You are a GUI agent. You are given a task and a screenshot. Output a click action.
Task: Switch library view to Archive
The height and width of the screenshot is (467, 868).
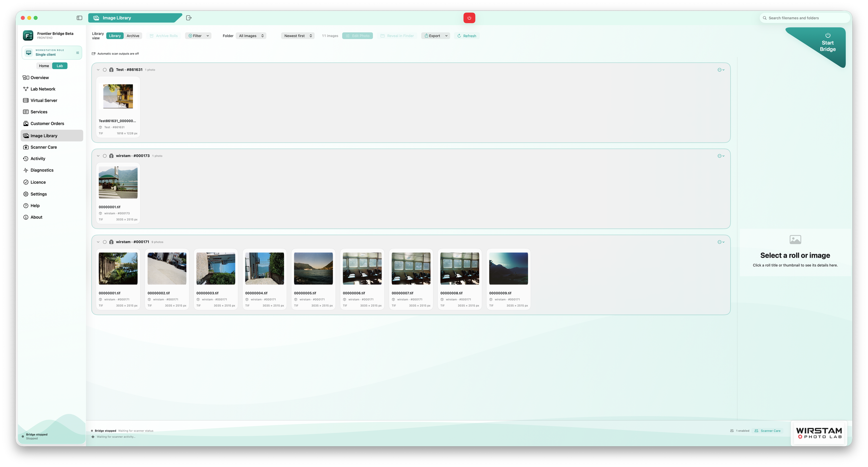[133, 36]
